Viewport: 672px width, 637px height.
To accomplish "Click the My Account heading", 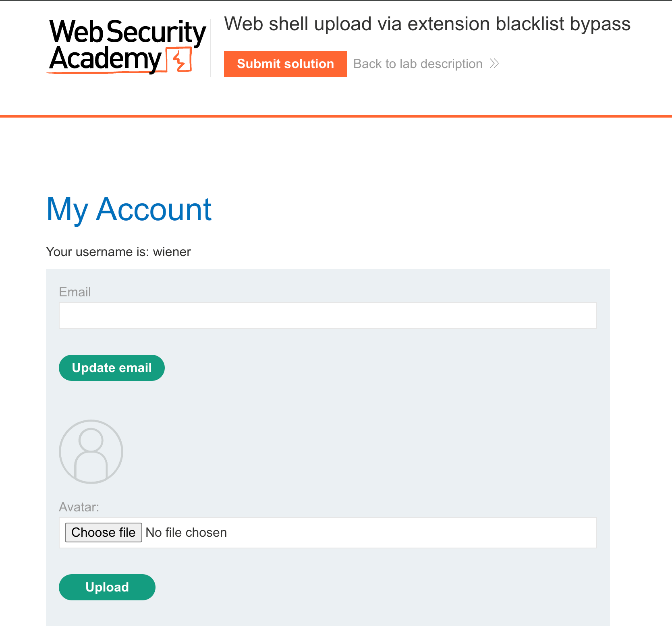I will 129,209.
